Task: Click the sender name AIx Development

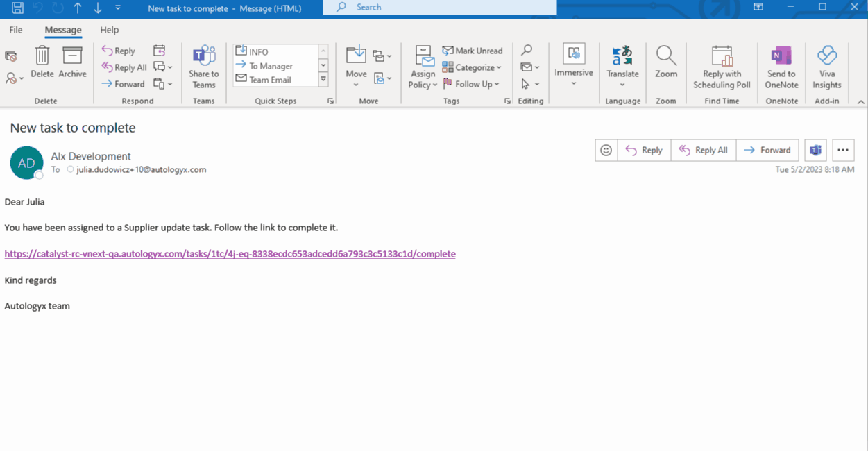Action: pos(91,156)
